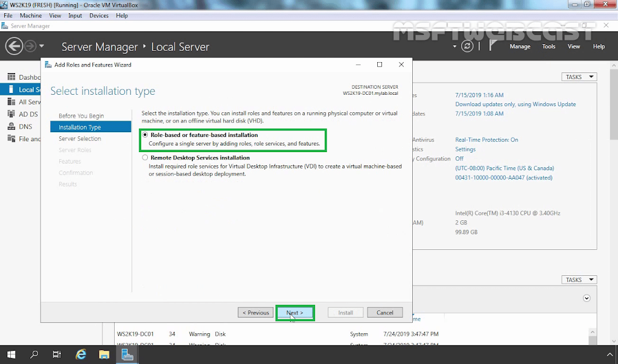Image resolution: width=618 pixels, height=364 pixels.
Task: Open Task View from taskbar
Action: (x=57, y=354)
